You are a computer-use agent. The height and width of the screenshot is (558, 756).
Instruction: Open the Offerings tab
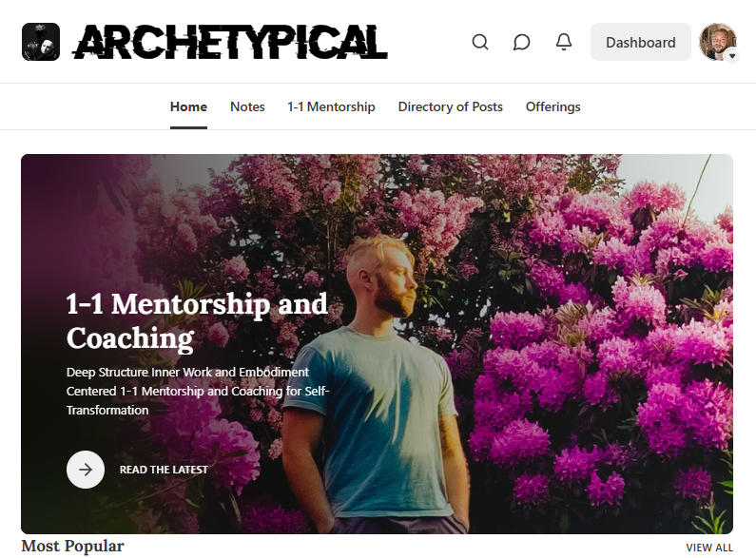coord(553,106)
